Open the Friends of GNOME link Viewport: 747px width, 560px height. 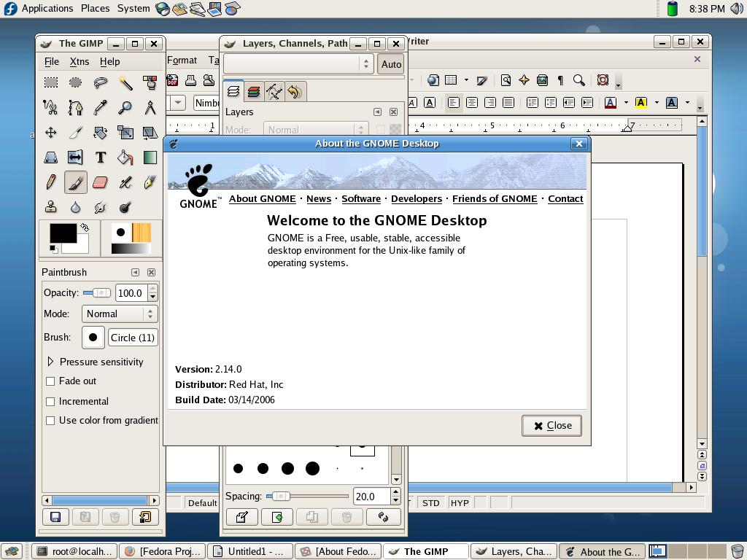495,199
